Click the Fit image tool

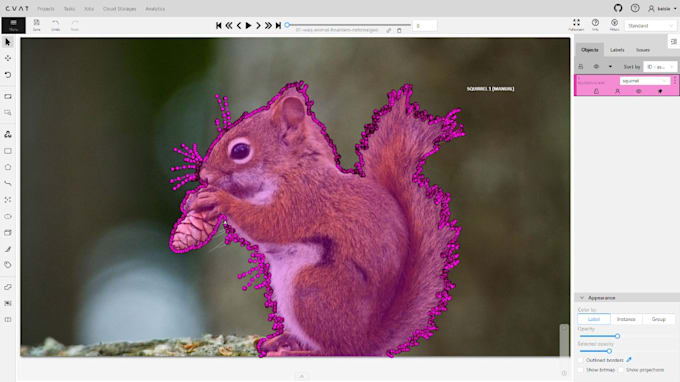pyautogui.click(x=8, y=96)
